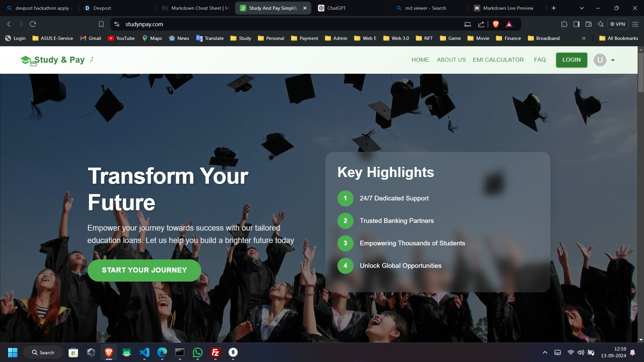Viewport: 644px width, 362px height.
Task: Click the LOGIN button
Action: click(x=571, y=60)
